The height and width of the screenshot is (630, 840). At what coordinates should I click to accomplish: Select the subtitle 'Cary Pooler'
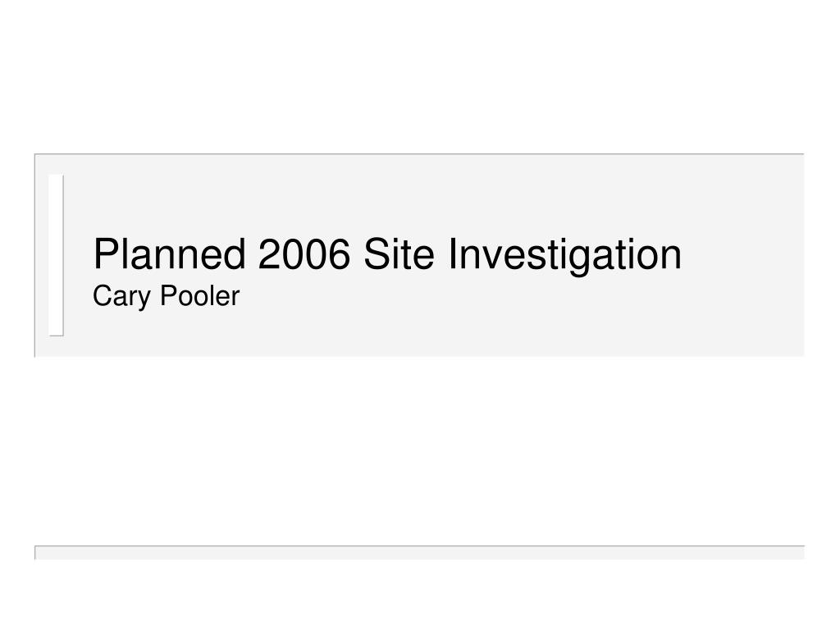[x=166, y=296]
